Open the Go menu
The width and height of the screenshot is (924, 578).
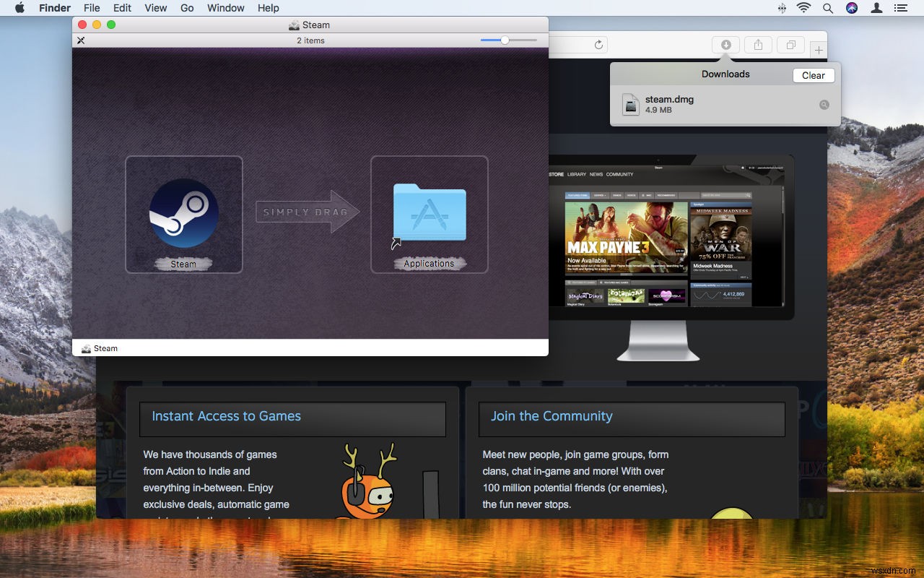pyautogui.click(x=187, y=8)
